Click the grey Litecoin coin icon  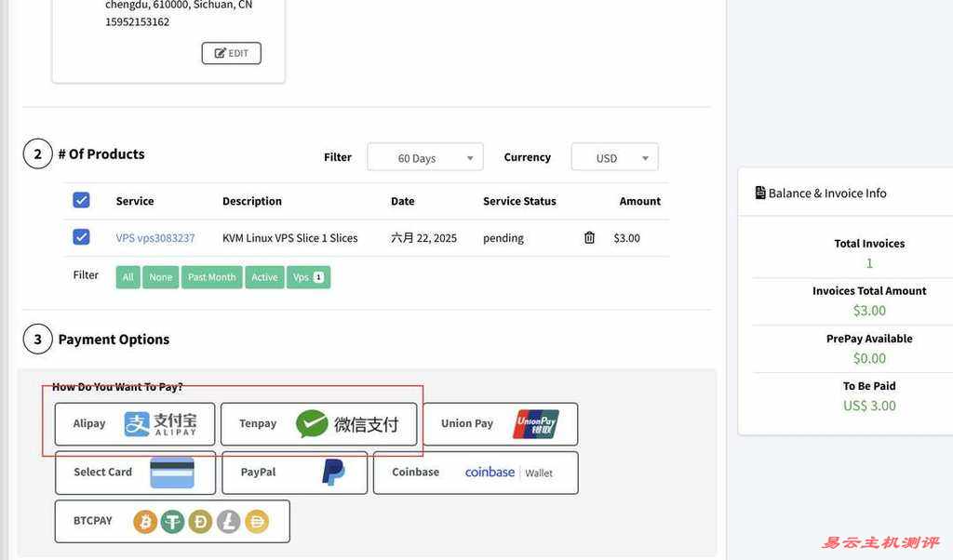coord(229,521)
